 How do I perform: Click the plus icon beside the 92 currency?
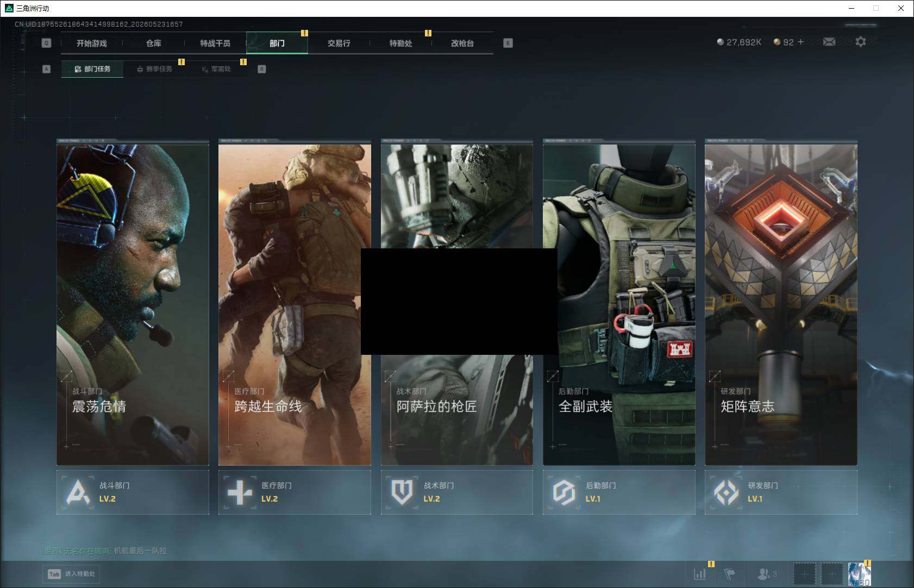pos(800,42)
